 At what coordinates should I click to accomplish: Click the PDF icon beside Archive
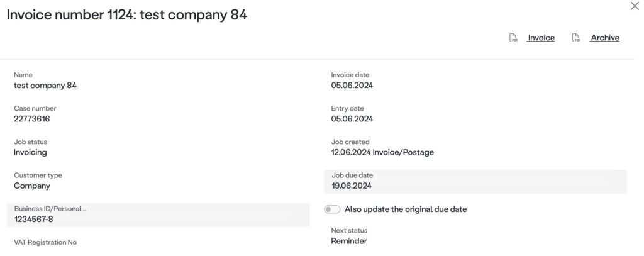click(x=576, y=38)
